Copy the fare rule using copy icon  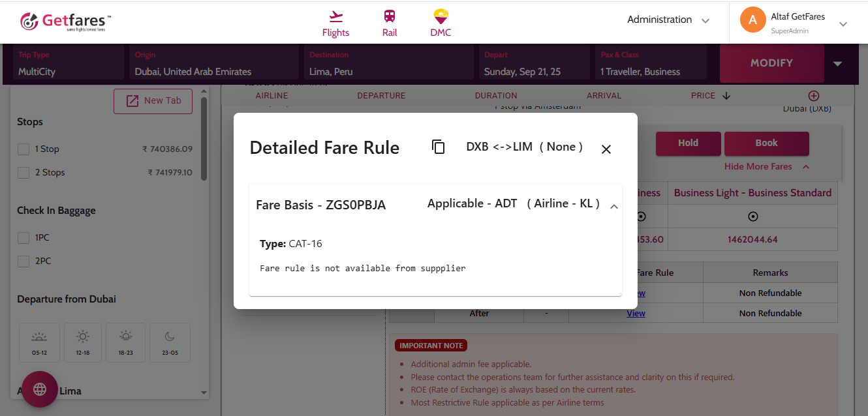pyautogui.click(x=439, y=147)
